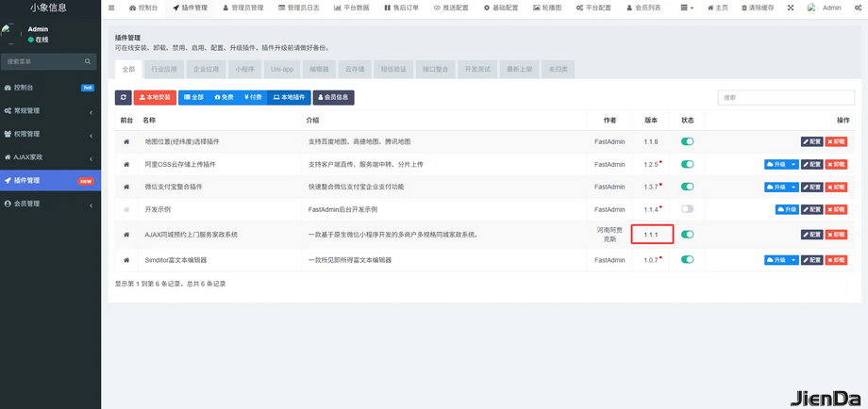Viewport: 868px width, 409px height.
Task: Toggle the status switch for AJAX同城预约 plugin
Action: pos(687,235)
